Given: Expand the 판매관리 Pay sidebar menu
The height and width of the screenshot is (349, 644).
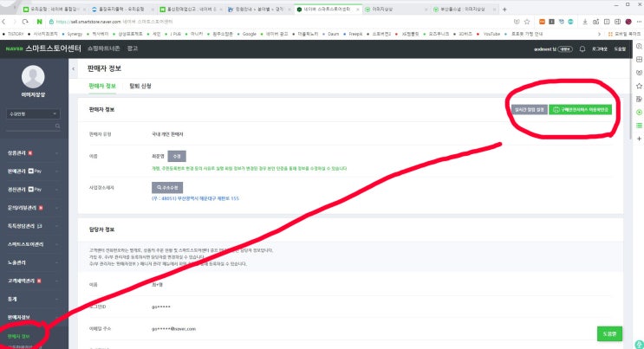Looking at the screenshot, I should point(34,171).
